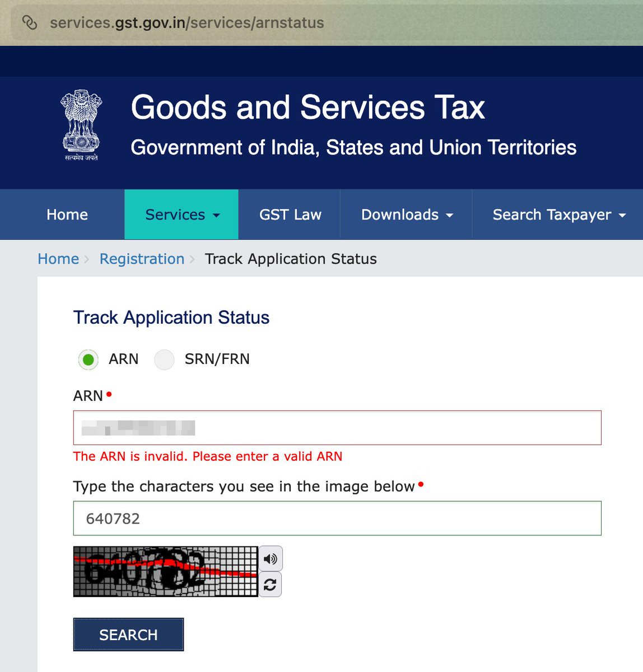This screenshot has height=672, width=643.
Task: Click the browser URL services.gst.gov.in/services/arnstatus
Action: (187, 23)
